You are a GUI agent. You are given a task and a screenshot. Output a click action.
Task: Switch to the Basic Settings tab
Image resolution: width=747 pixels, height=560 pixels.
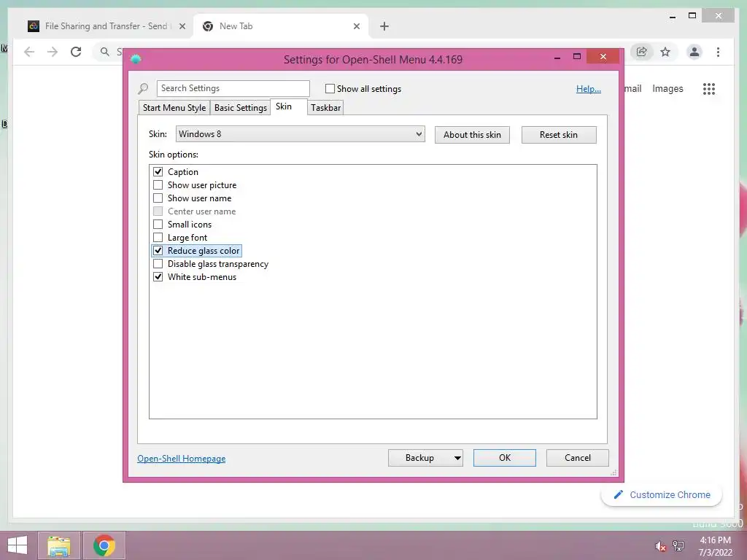point(241,108)
